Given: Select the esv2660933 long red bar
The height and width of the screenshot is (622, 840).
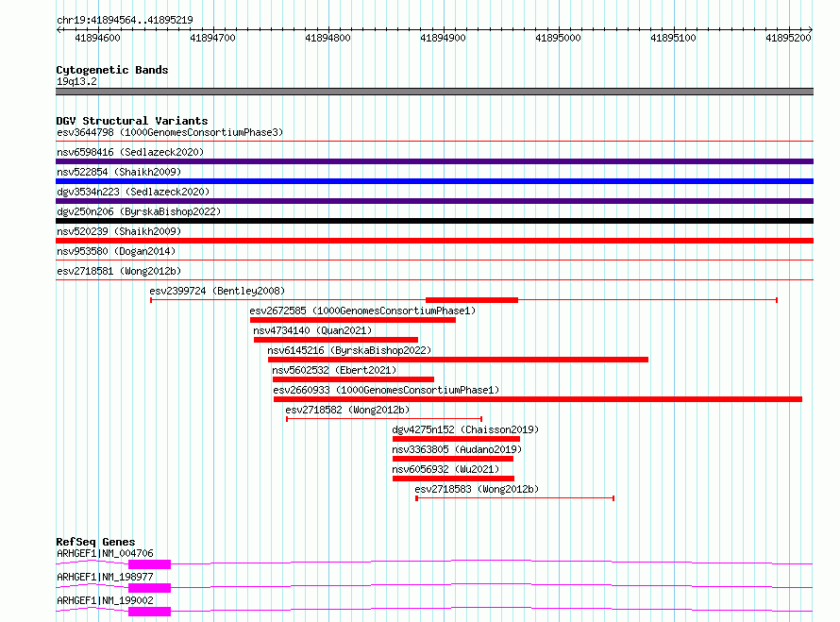Looking at the screenshot, I should (x=538, y=399).
